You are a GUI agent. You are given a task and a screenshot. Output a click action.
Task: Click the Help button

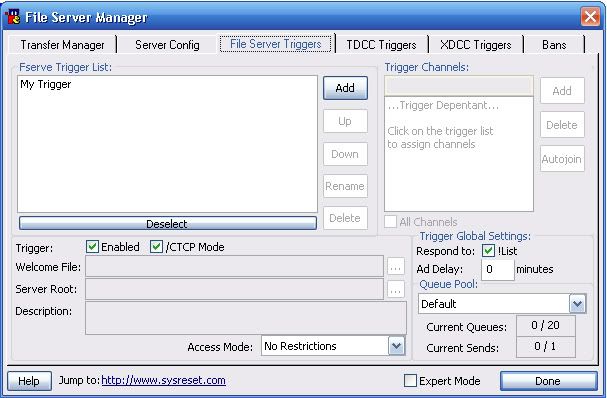pos(29,381)
